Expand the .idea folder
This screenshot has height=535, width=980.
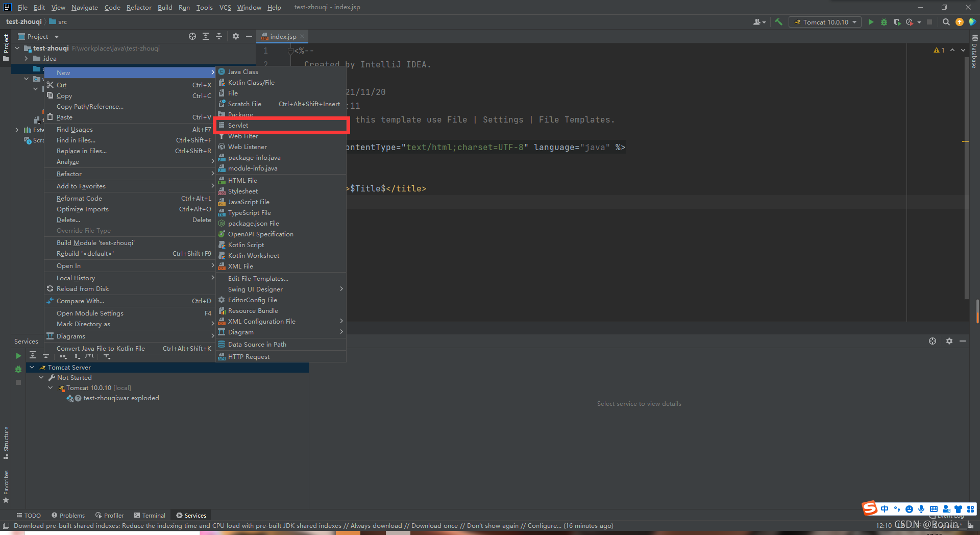point(26,58)
